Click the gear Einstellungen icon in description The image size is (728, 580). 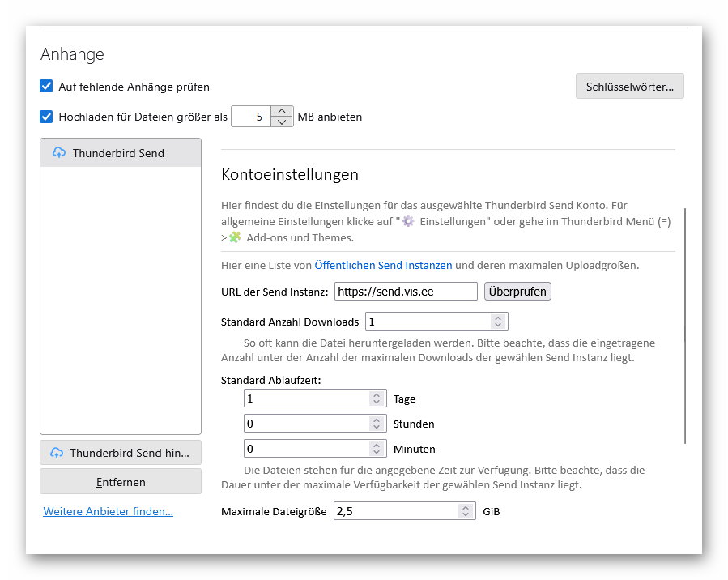(408, 221)
